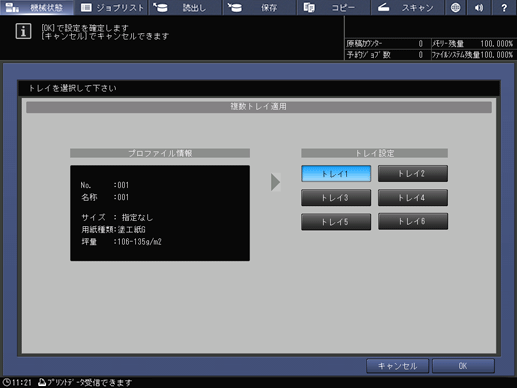Select トレイ6 tray button

[x=413, y=222]
